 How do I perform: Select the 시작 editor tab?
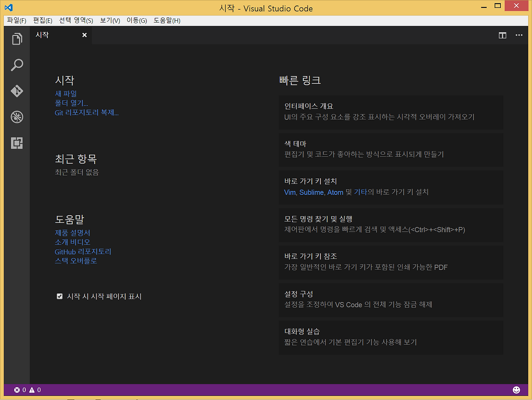tap(61, 35)
